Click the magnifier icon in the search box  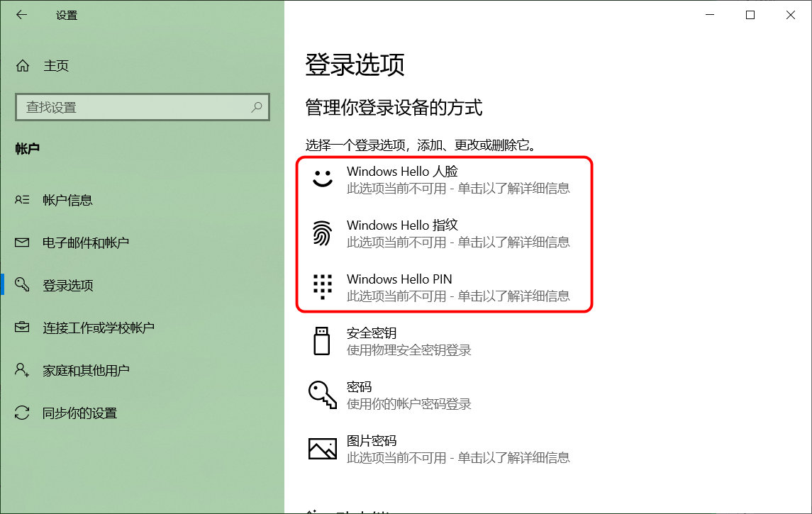257,106
